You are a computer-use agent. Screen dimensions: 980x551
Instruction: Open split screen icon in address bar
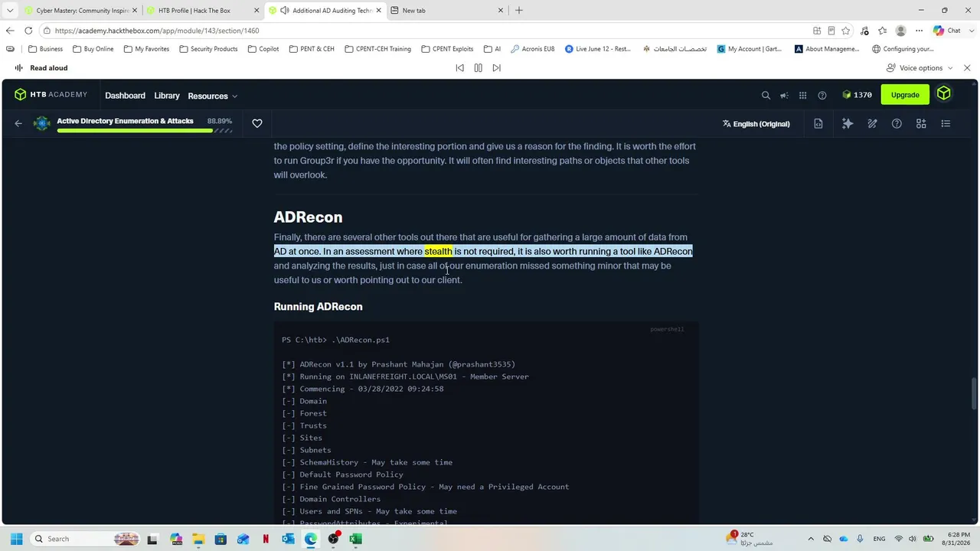click(817, 31)
